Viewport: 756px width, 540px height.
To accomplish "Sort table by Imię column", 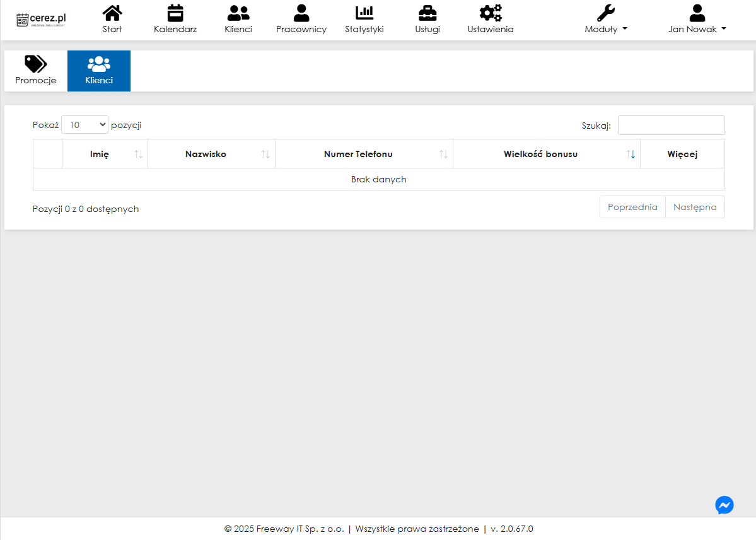I will (x=105, y=154).
